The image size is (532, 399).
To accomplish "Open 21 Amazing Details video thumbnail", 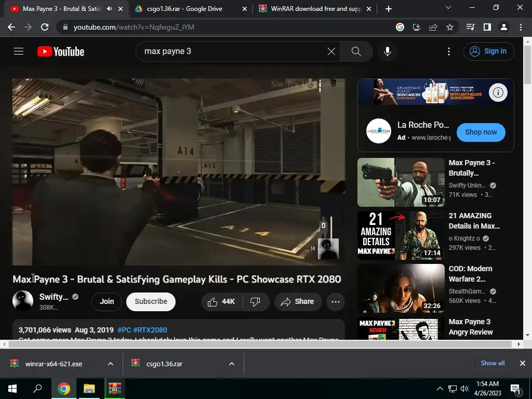I will (x=401, y=235).
